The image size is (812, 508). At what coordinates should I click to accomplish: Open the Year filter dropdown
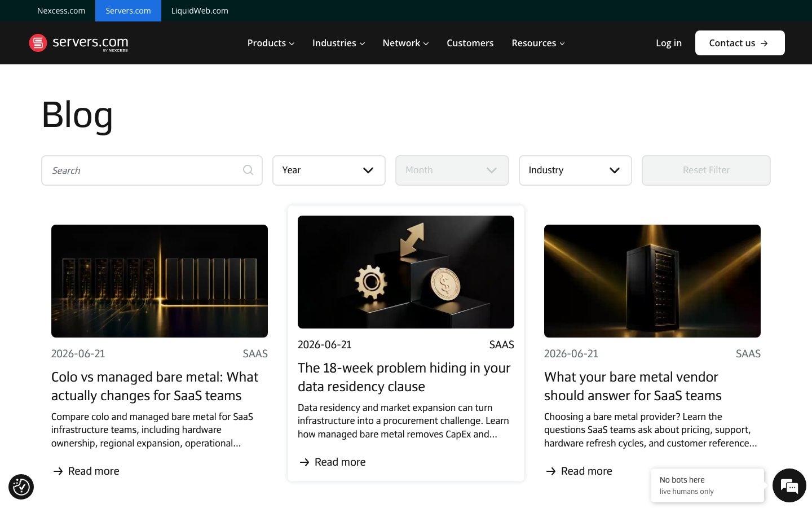[x=329, y=170]
